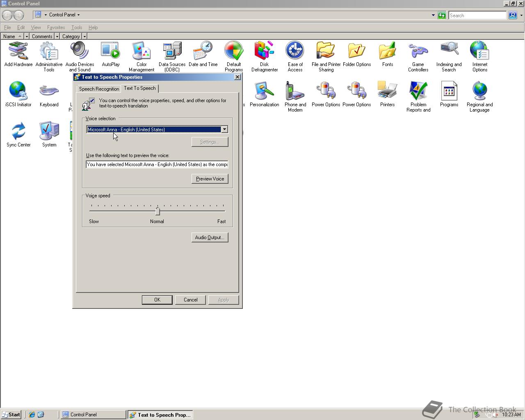The image size is (525, 420).
Task: Open File and Printer Sharing icon
Action: pos(326,57)
